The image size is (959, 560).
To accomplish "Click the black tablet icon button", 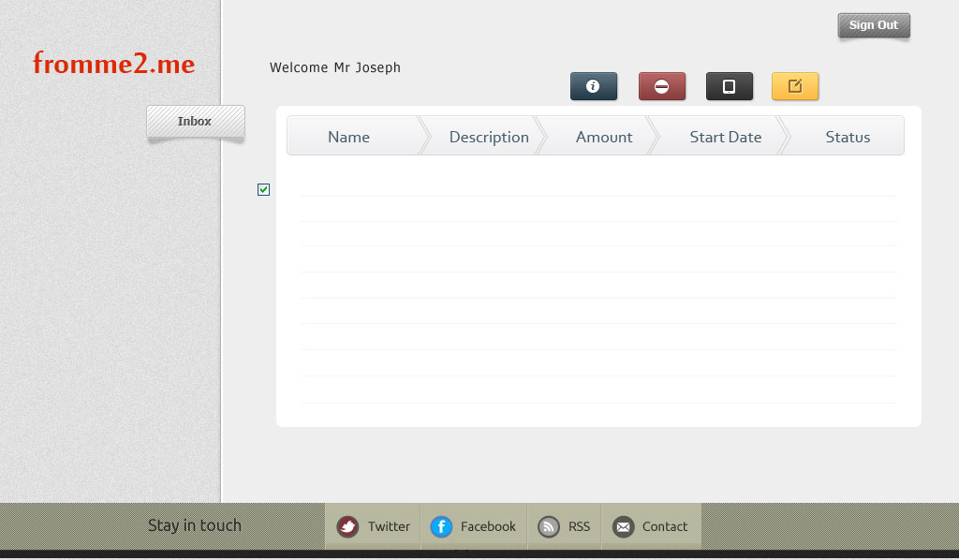I will tap(729, 86).
